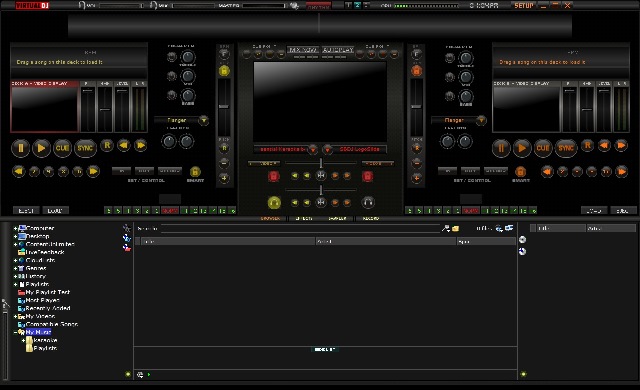Select Most Played in folder tree

42,300
